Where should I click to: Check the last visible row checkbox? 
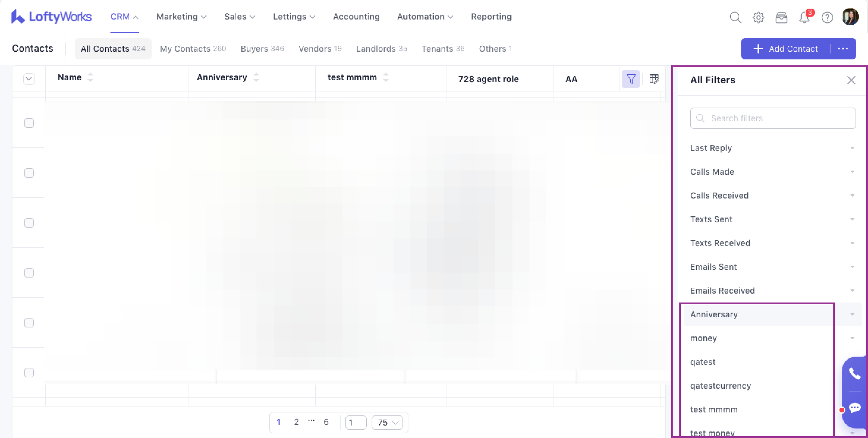(29, 372)
